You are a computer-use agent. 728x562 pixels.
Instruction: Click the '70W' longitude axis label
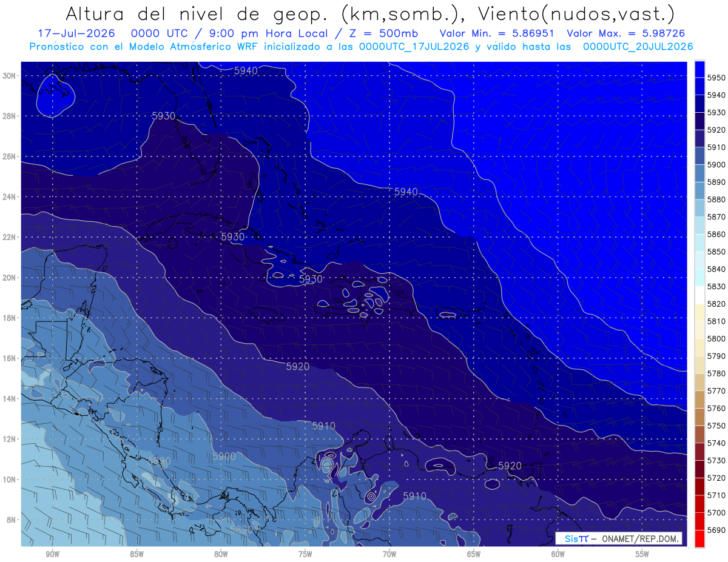pyautogui.click(x=389, y=554)
